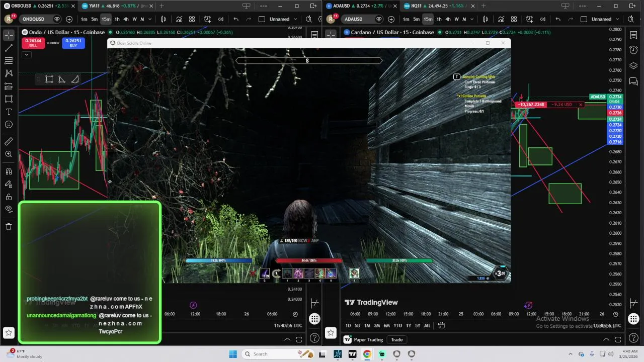Image resolution: width=644 pixels, height=362 pixels.
Task: Open indicator templates grid in ONDOUSD window
Action: tap(192, 19)
